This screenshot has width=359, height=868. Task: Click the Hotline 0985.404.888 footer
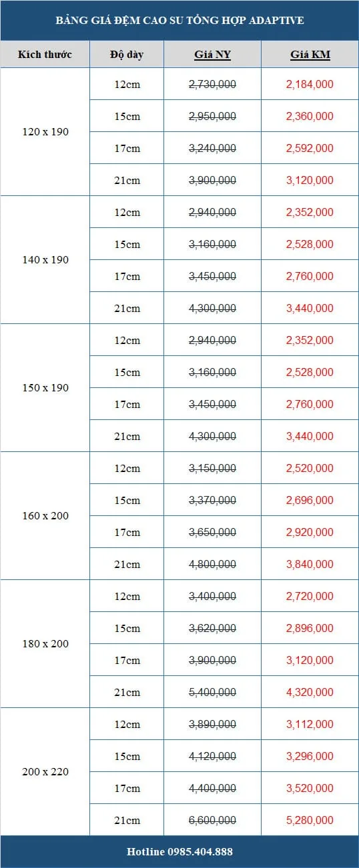(x=179, y=852)
